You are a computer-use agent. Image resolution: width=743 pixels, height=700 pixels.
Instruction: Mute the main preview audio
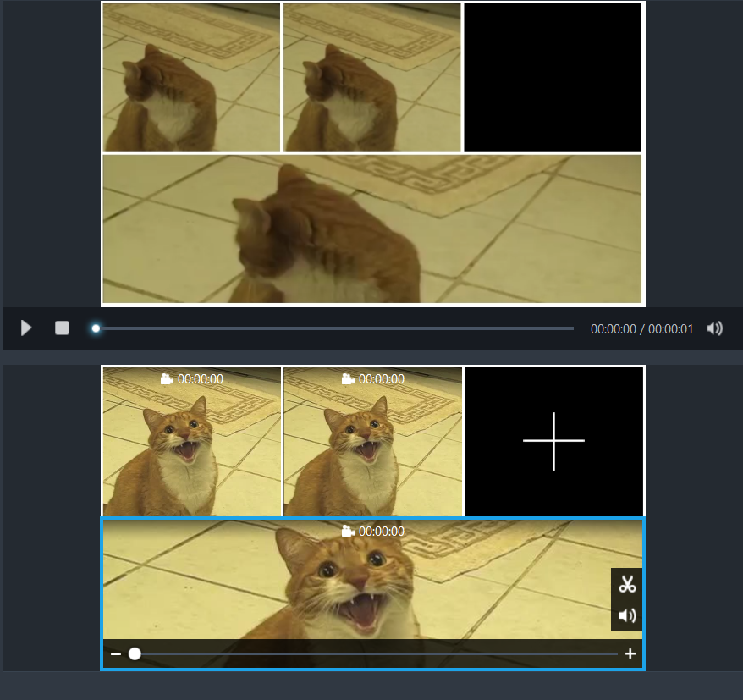pos(715,328)
